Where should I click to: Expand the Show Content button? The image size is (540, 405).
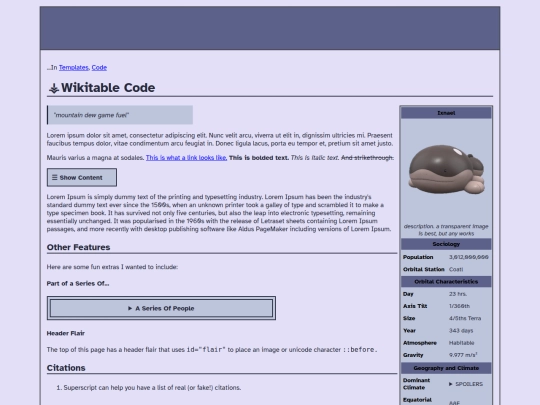82,177
